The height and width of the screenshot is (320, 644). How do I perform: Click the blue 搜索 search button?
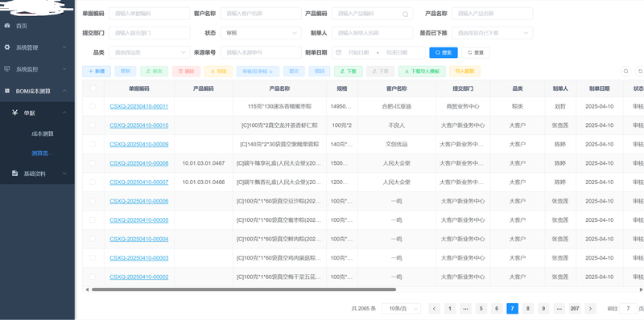[444, 52]
